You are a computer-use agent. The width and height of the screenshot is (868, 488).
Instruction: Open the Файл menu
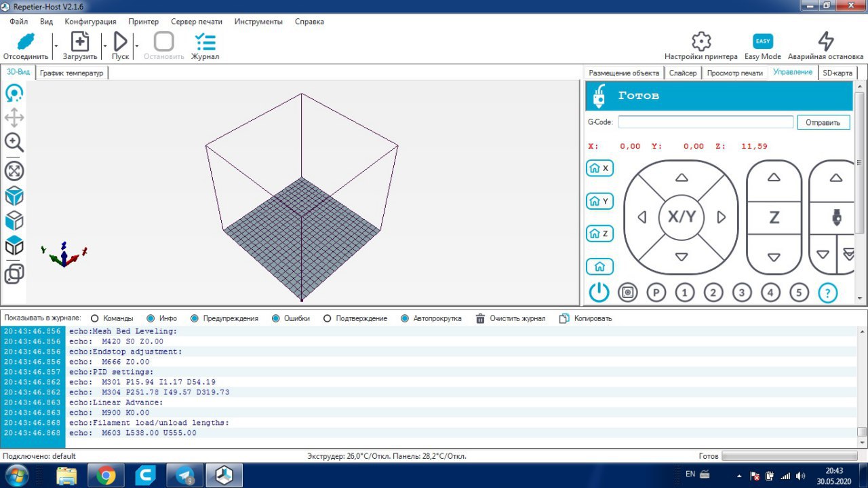(18, 22)
